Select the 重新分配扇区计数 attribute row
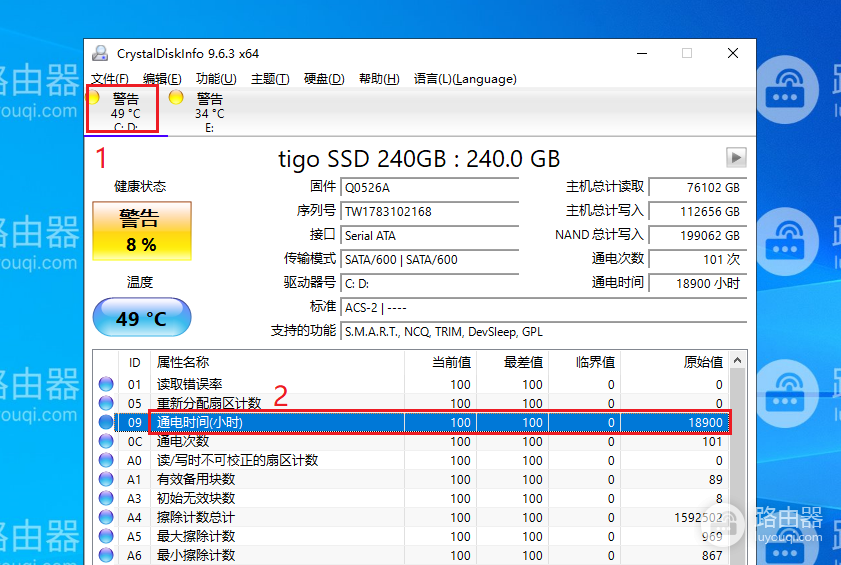 (x=411, y=403)
